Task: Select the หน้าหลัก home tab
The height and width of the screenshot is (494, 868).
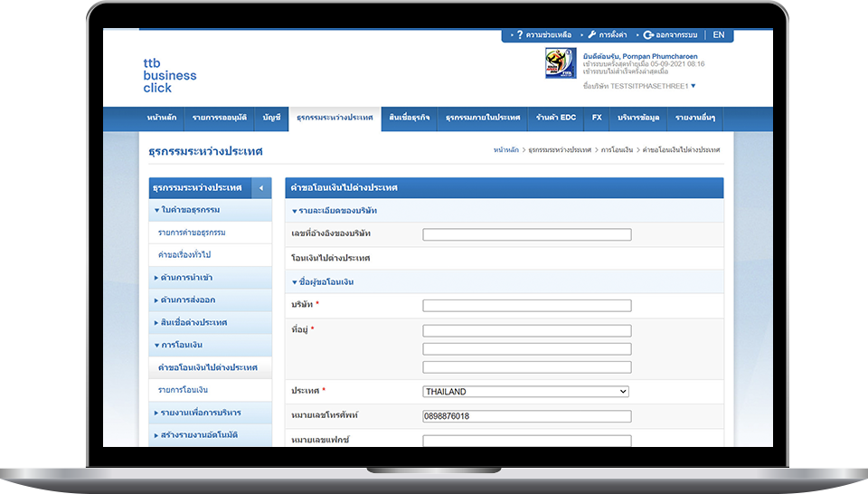Action: coord(162,118)
